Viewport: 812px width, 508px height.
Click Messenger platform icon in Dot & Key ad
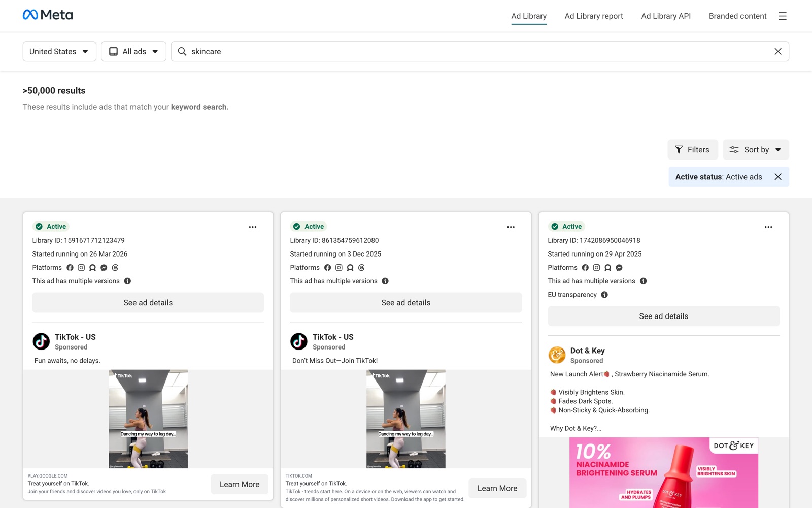pos(619,268)
